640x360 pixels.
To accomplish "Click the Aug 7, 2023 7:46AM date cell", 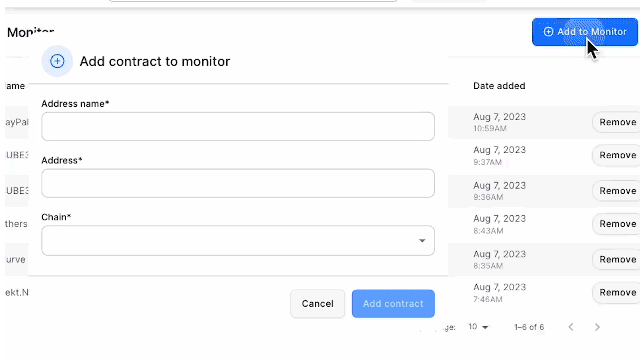I will [x=500, y=293].
